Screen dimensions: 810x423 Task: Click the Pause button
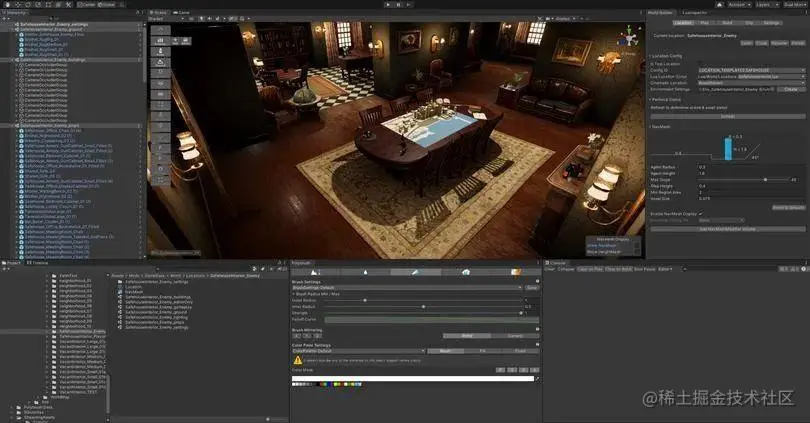tap(398, 4)
